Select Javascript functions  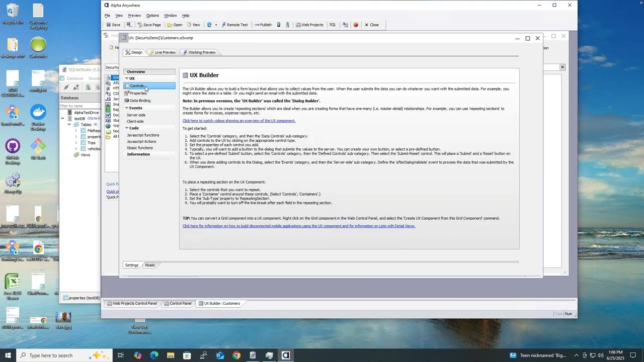pyautogui.click(x=143, y=135)
